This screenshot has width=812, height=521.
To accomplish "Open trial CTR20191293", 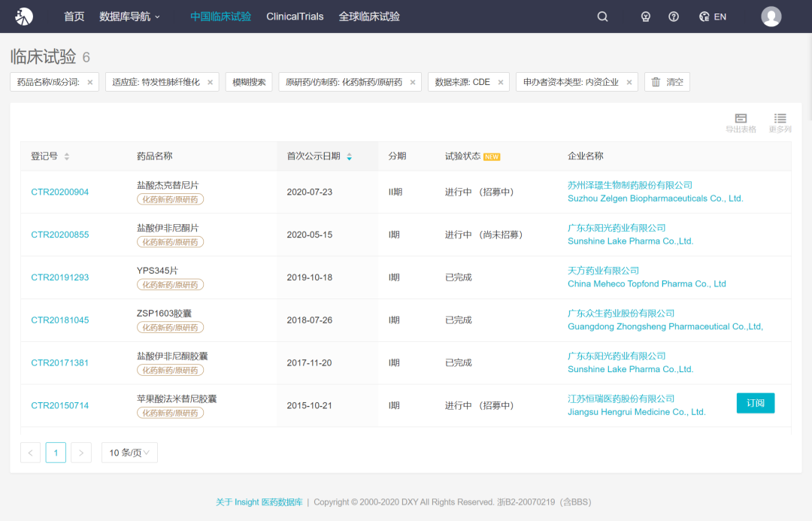I will tap(59, 277).
